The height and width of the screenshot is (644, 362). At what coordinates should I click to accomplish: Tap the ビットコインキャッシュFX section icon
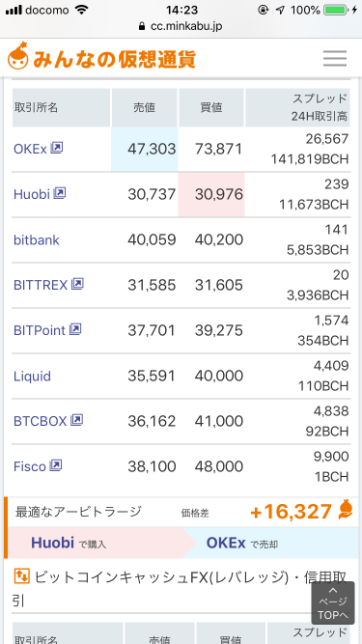pyautogui.click(x=22, y=576)
